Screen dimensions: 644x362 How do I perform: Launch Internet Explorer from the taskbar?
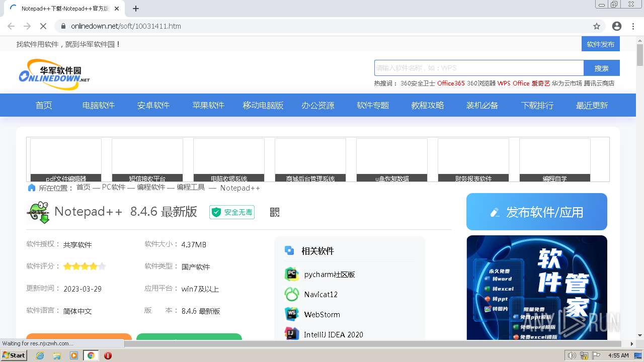(40, 355)
